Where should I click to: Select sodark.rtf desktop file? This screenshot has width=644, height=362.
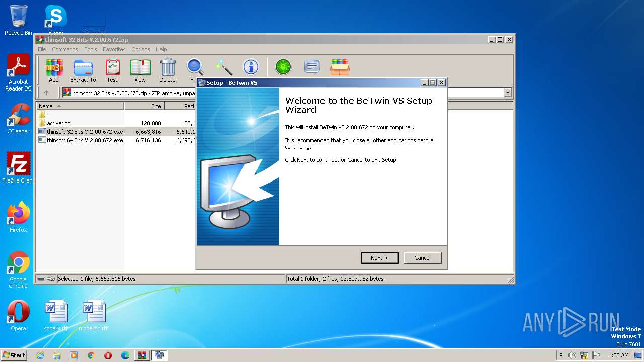coord(55,316)
